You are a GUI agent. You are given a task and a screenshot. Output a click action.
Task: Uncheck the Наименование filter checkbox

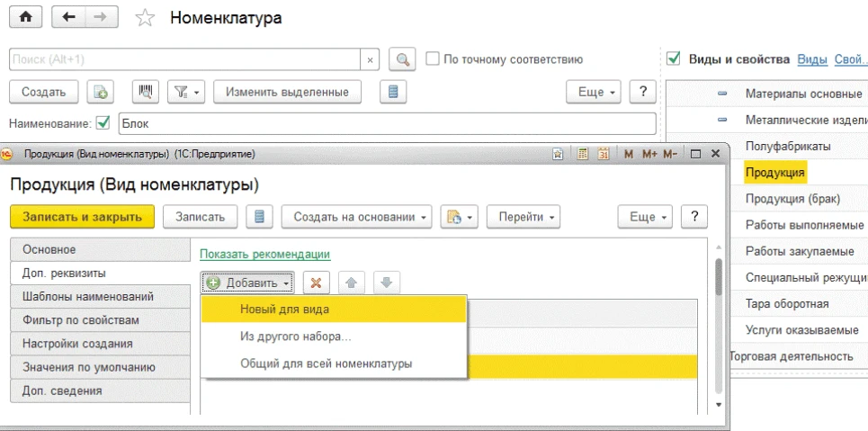pyautogui.click(x=103, y=123)
